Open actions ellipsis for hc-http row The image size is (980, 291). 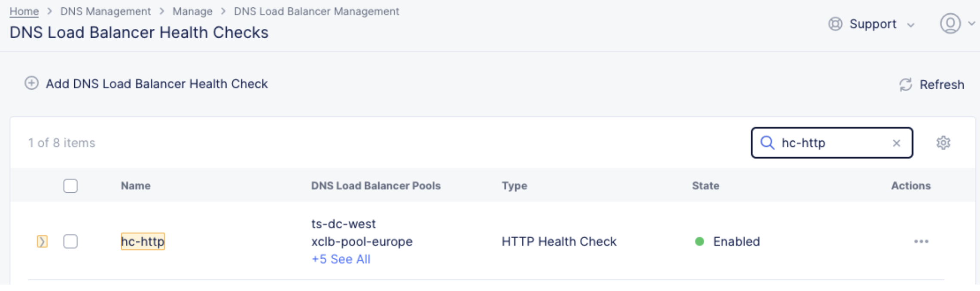pos(921,242)
